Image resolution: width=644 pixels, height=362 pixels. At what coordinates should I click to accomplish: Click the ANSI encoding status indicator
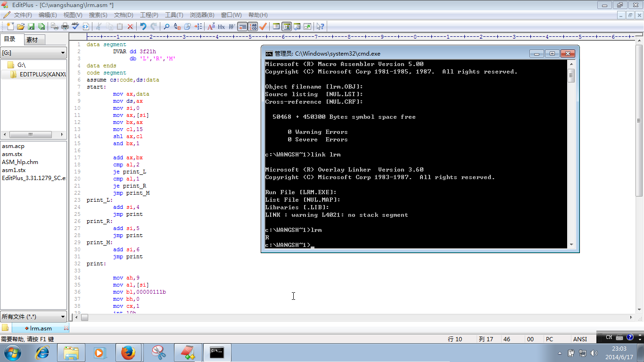tap(580, 339)
